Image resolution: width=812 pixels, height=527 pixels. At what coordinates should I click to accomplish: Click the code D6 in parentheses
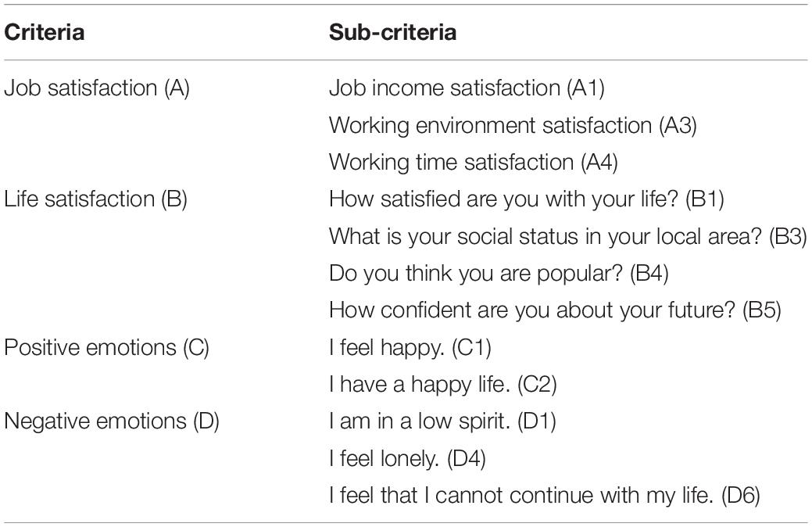tap(741, 496)
